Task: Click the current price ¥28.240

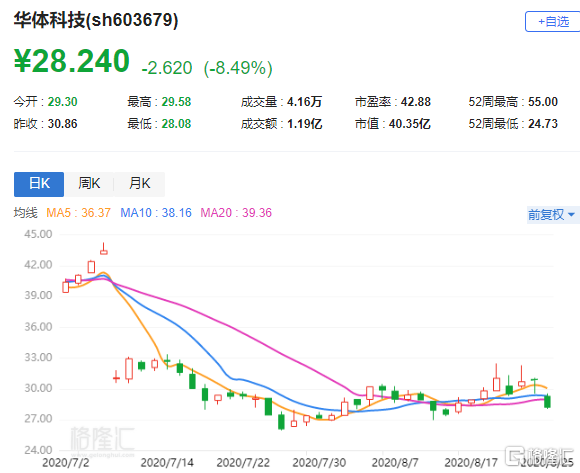Action: coord(72,61)
